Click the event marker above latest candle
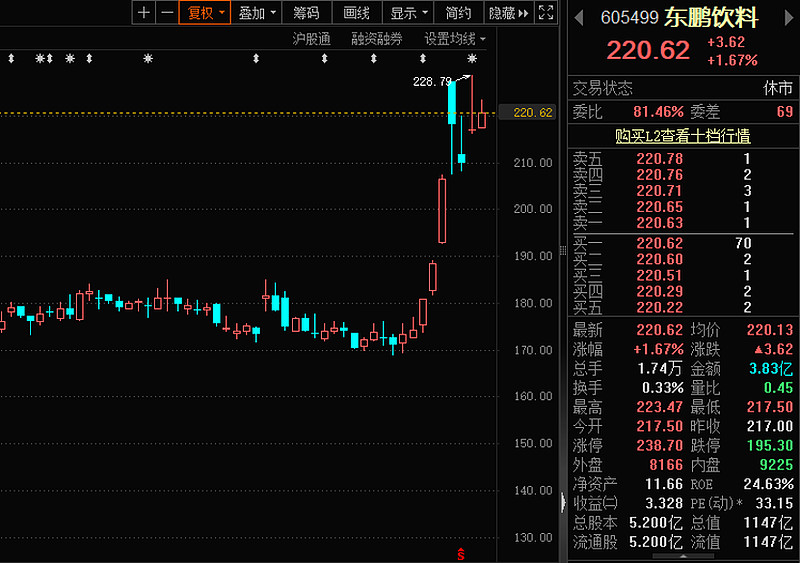 coord(472,59)
